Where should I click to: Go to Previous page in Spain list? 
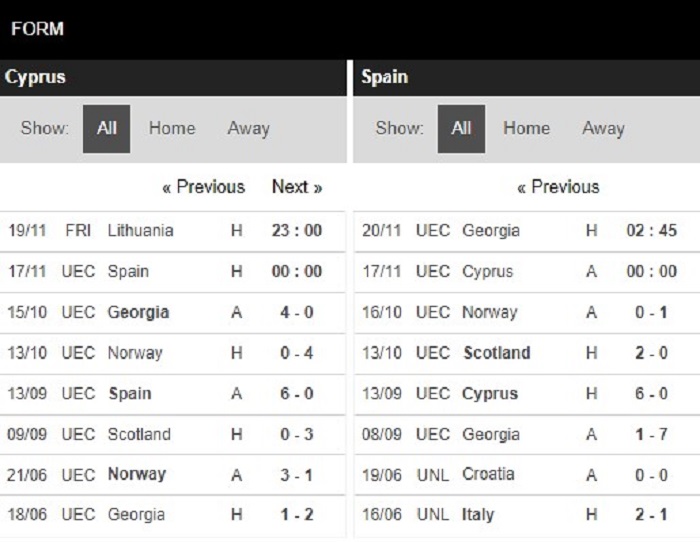[558, 187]
